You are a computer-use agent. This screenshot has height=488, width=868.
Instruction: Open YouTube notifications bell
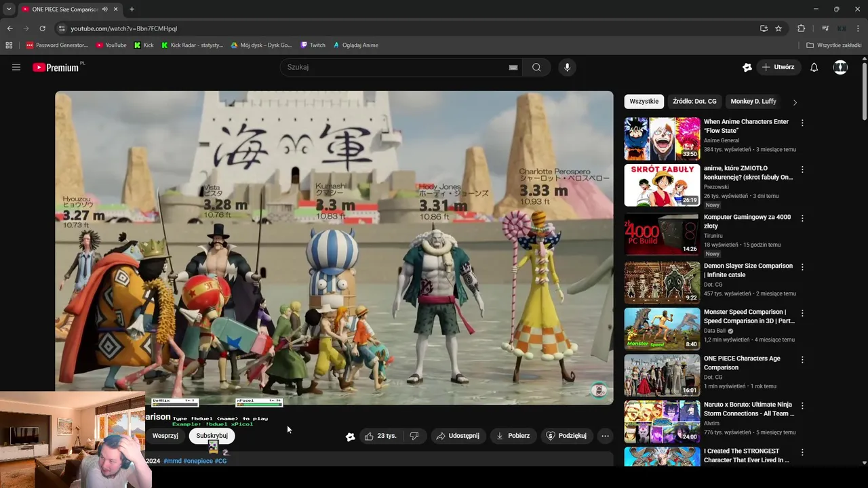[814, 67]
